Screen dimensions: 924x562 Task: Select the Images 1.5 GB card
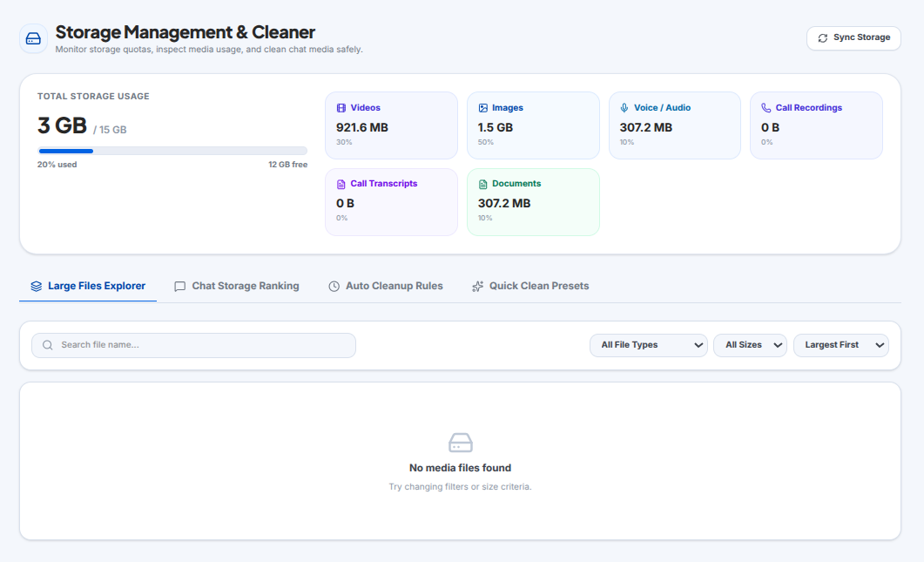click(x=533, y=125)
